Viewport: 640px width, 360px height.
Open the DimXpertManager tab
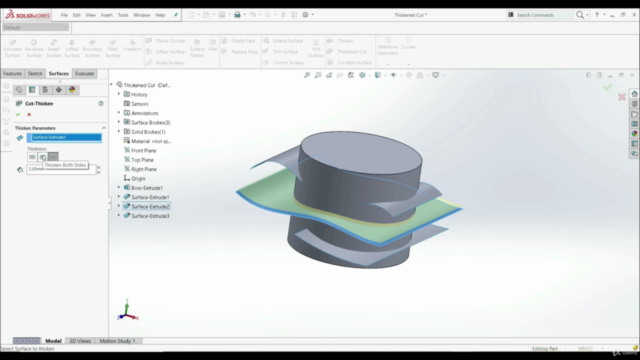point(59,90)
